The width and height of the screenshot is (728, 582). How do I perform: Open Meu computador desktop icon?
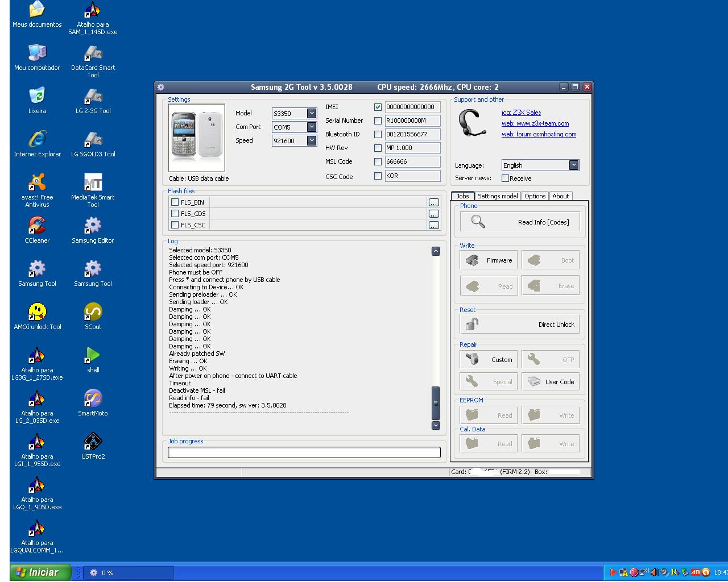pos(37,57)
